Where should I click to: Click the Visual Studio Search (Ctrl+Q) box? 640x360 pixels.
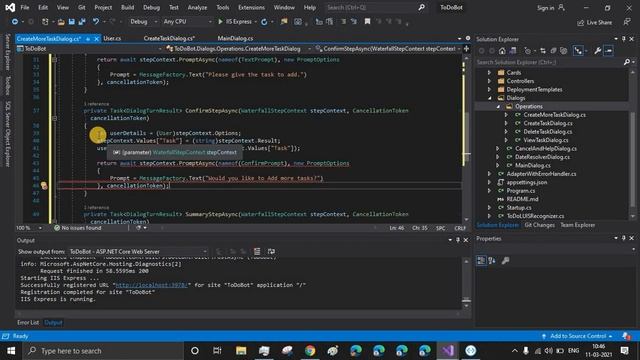pos(376,7)
